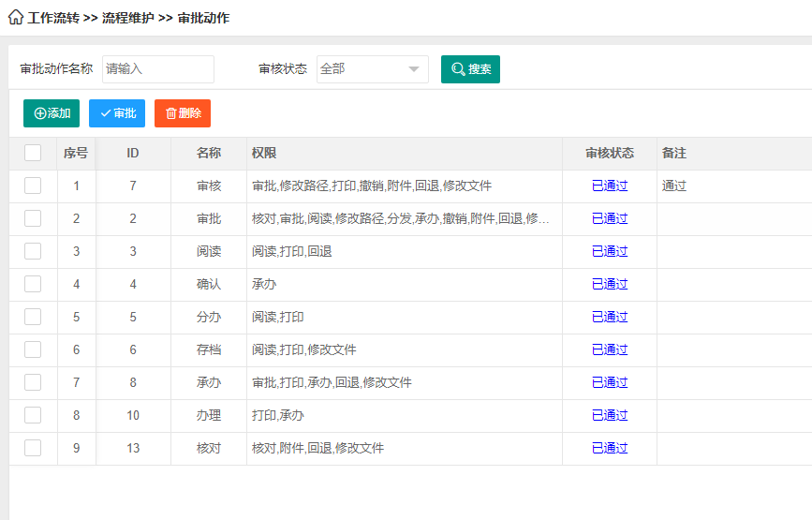Select the name cell 阅读
The width and height of the screenshot is (812, 520).
point(209,251)
